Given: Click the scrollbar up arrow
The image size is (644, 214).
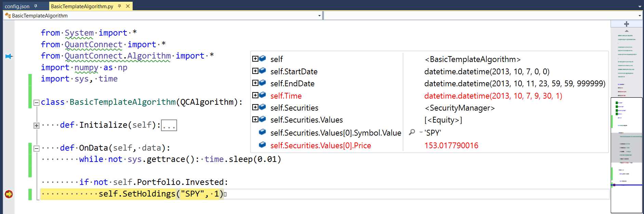Looking at the screenshot, I should click(627, 31).
